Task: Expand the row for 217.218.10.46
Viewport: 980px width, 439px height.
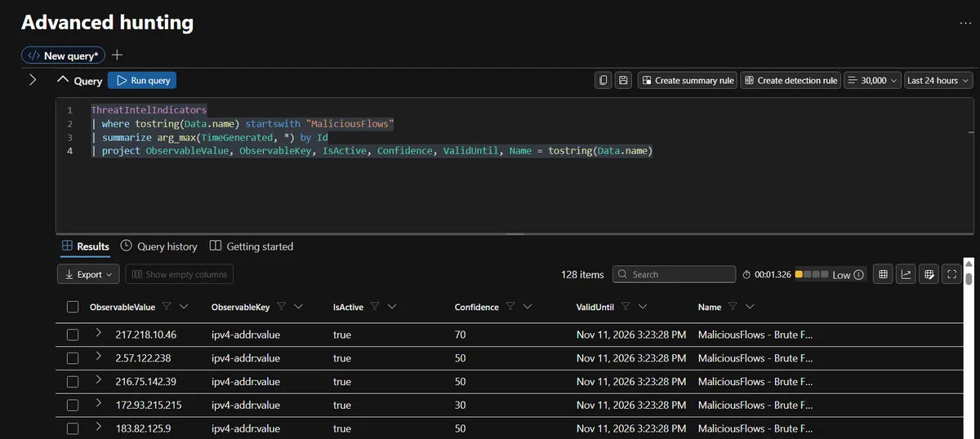Action: (98, 333)
